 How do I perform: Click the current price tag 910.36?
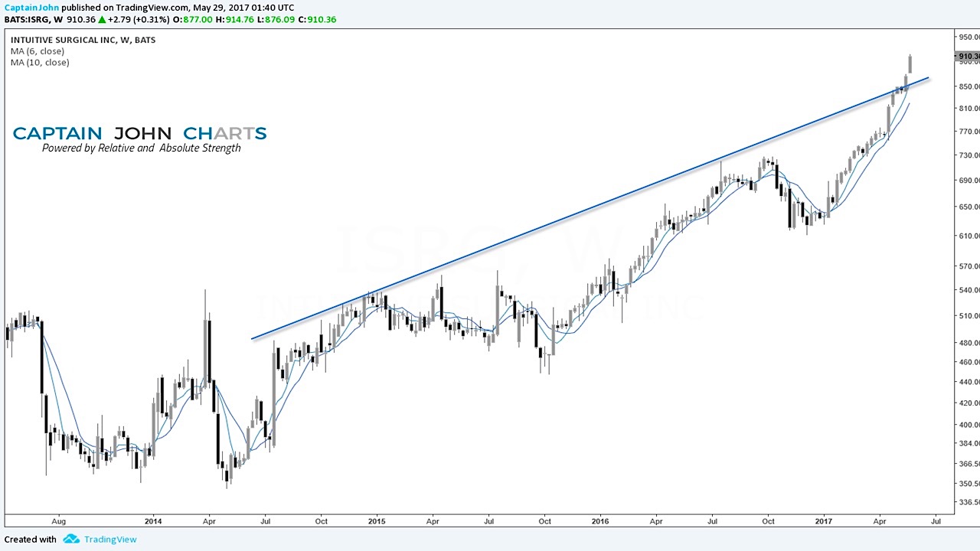pyautogui.click(x=968, y=57)
